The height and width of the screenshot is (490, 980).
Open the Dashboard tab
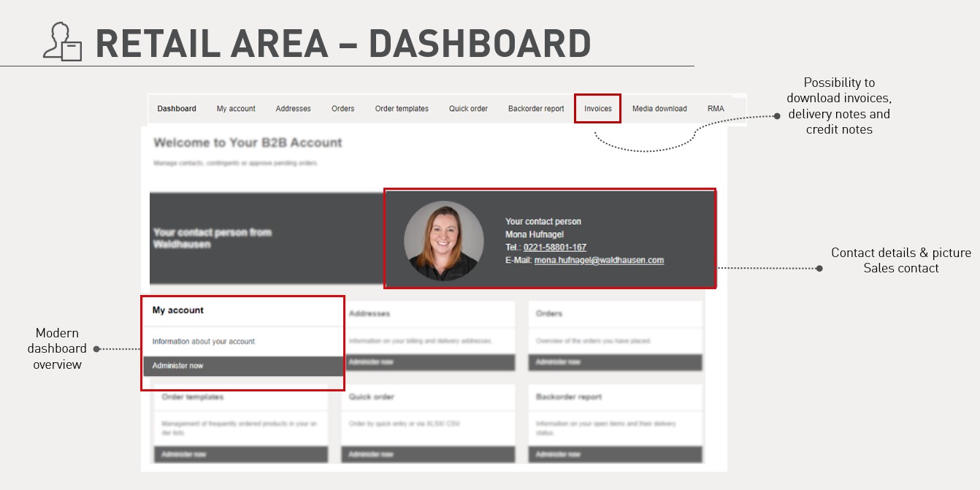tap(177, 109)
